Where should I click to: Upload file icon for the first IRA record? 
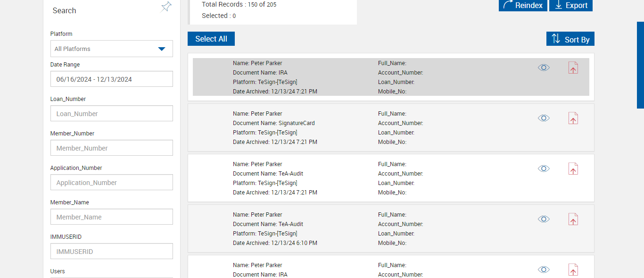573,68
